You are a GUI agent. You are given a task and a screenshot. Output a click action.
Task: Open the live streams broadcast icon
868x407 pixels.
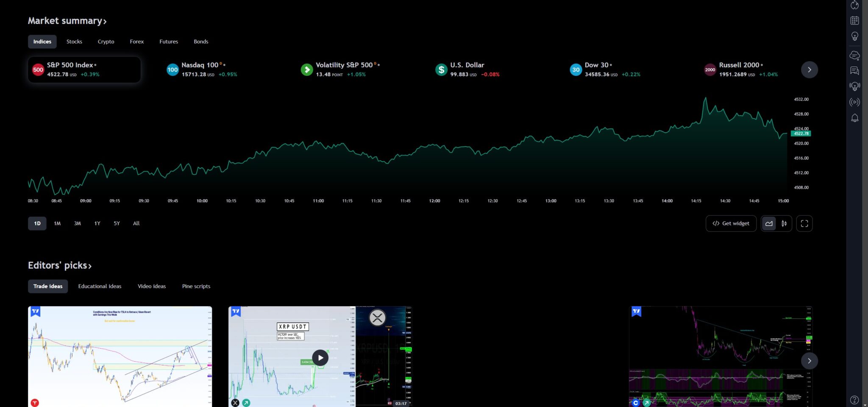(855, 102)
